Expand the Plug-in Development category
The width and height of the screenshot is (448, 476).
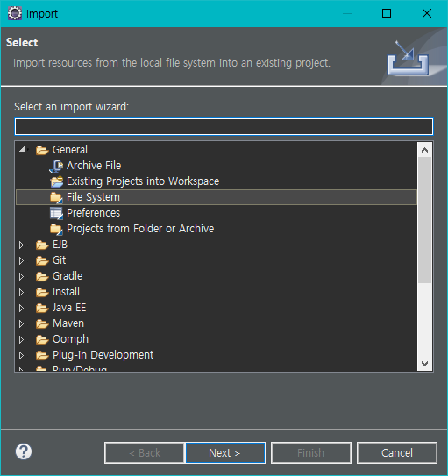click(x=21, y=356)
